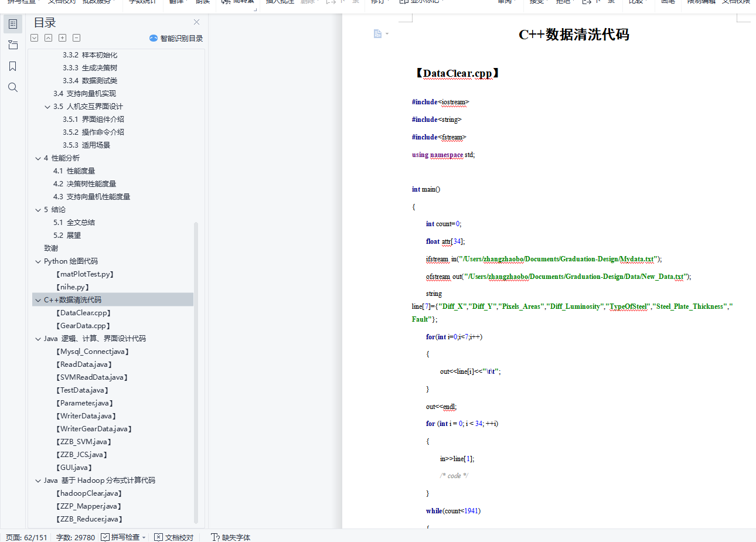This screenshot has height=542, width=756.
Task: Select 【ZZP_Mapper.java】 in the outline
Action: 88,506
